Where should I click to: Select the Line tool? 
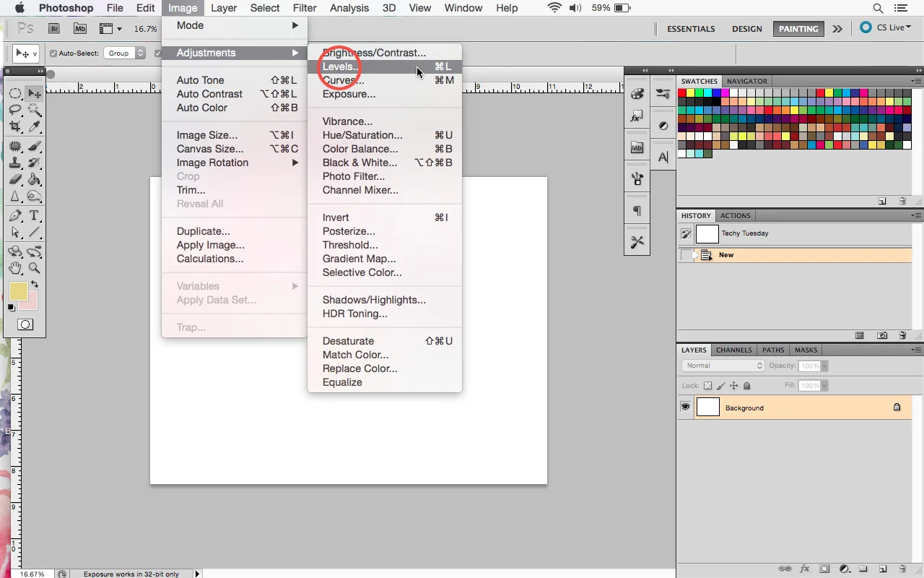tap(34, 233)
